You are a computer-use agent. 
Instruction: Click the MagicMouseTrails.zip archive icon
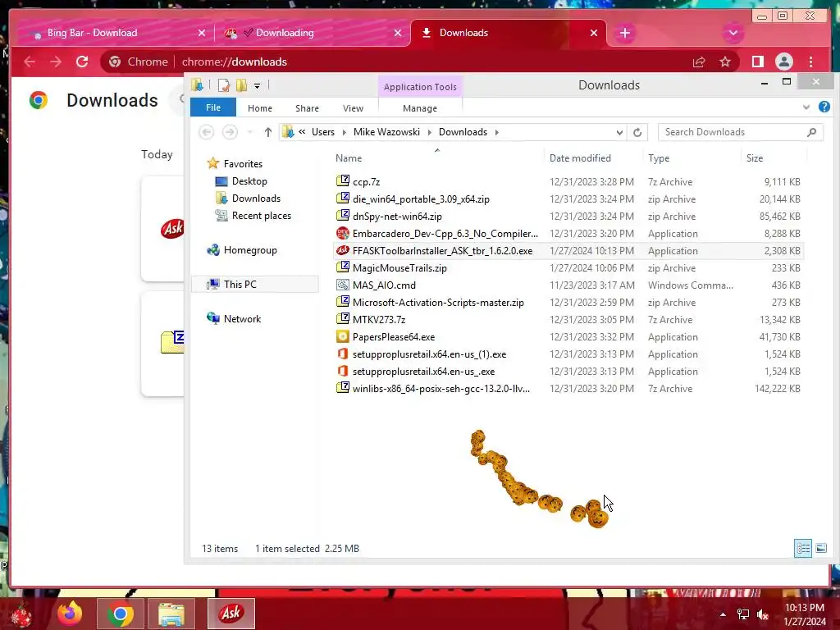(x=343, y=267)
